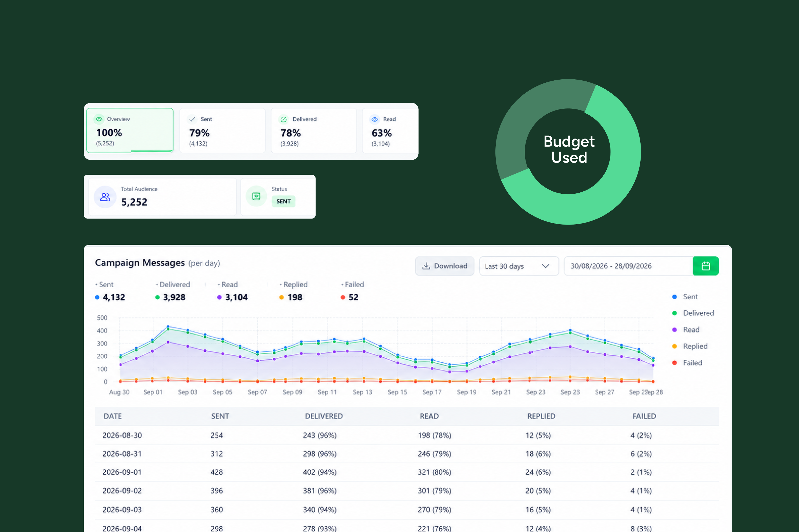Click the Total Audience value 5,252
The height and width of the screenshot is (532, 799).
click(x=134, y=202)
